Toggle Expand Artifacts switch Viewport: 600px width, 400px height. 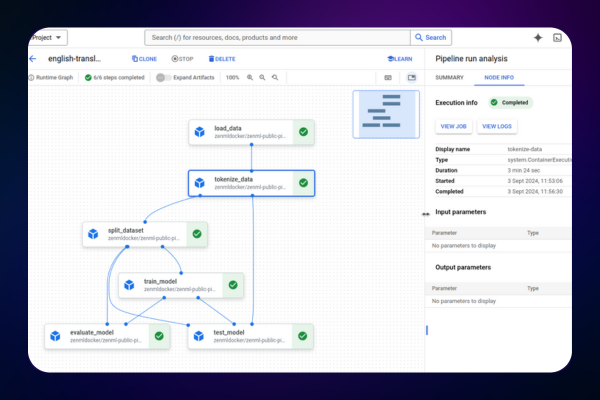pos(162,77)
